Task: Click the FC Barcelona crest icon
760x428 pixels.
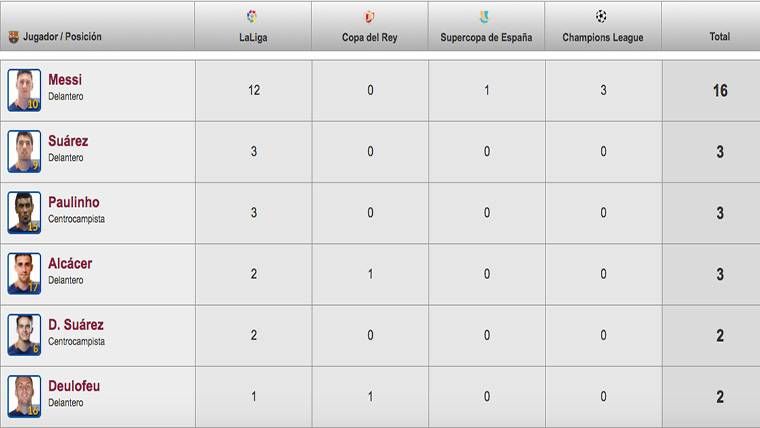Action: pos(12,37)
